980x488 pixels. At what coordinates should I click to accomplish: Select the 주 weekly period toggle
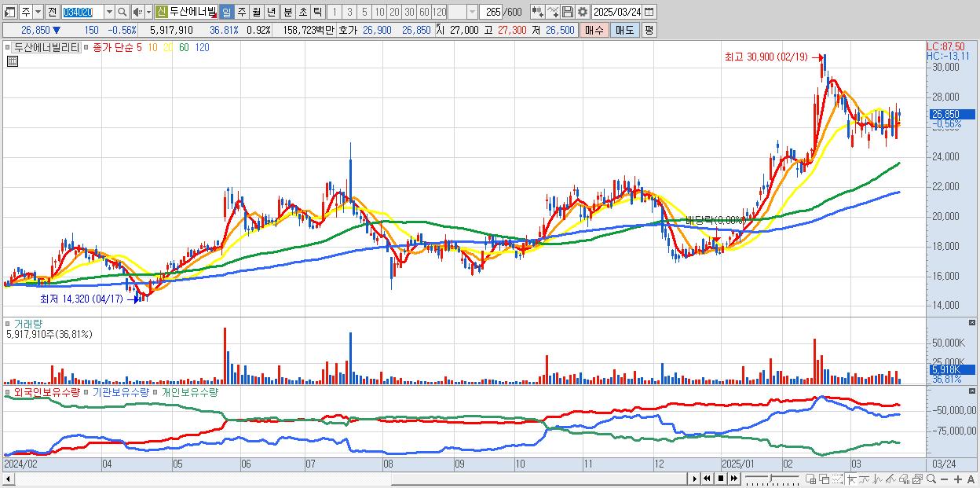pyautogui.click(x=241, y=12)
